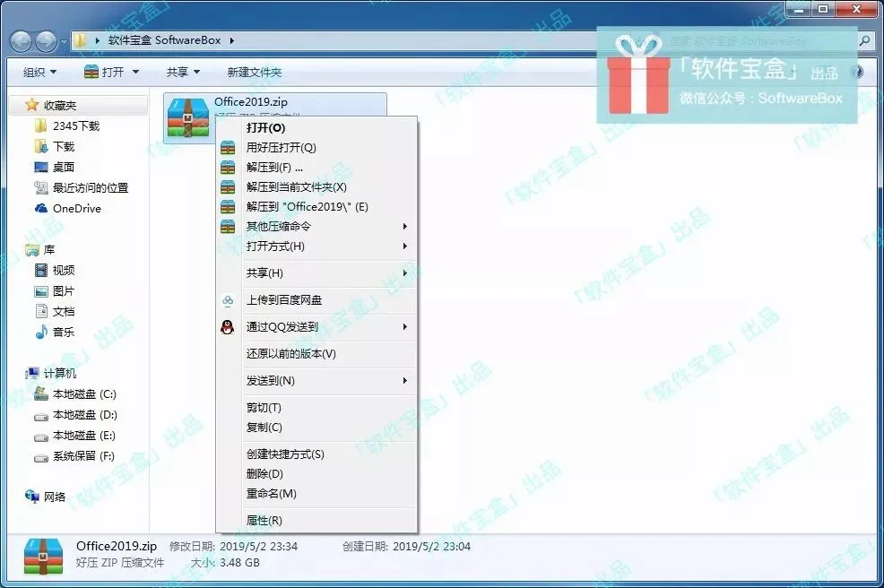
Task: Click the 图片 pictures icon
Action: [x=41, y=291]
